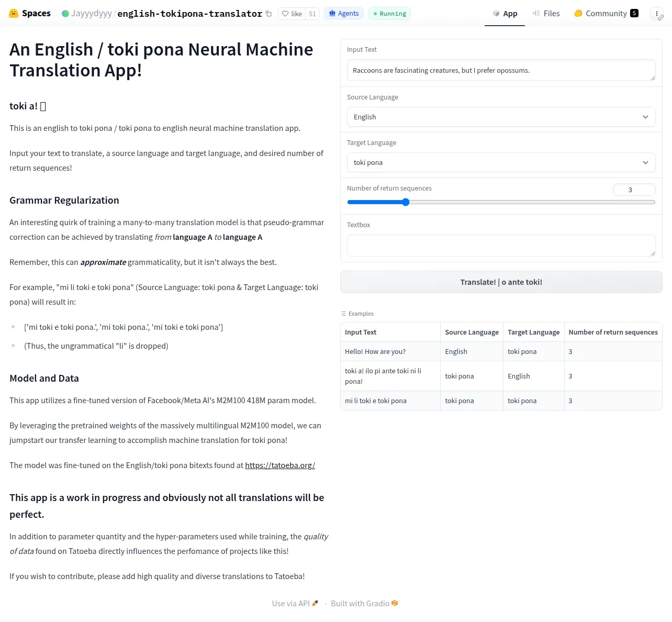This screenshot has height=622, width=672.
Task: Copy the space name with clipboard icon
Action: pyautogui.click(x=268, y=14)
